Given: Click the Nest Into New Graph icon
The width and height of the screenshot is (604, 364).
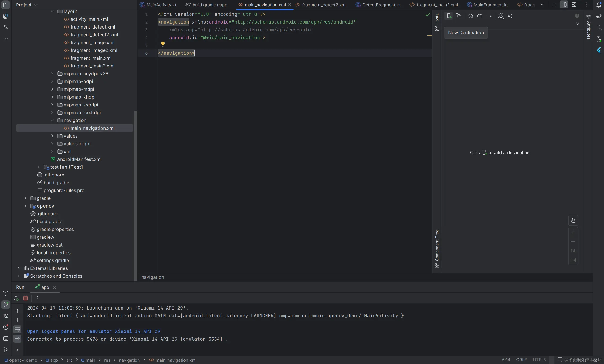Looking at the screenshot, I should pos(458,16).
